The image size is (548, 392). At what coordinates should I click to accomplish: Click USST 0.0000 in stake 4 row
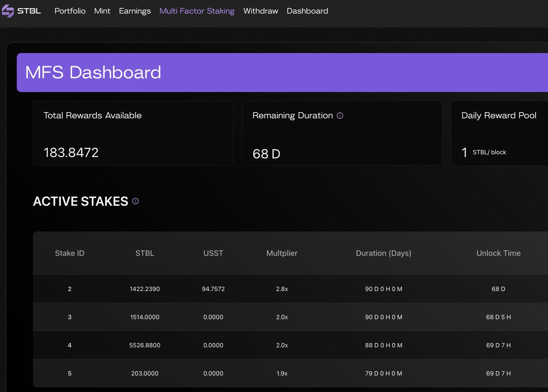click(x=214, y=345)
